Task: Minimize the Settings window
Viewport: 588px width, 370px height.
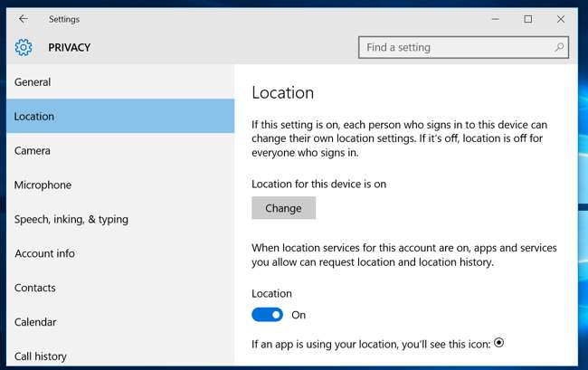Action: point(496,19)
